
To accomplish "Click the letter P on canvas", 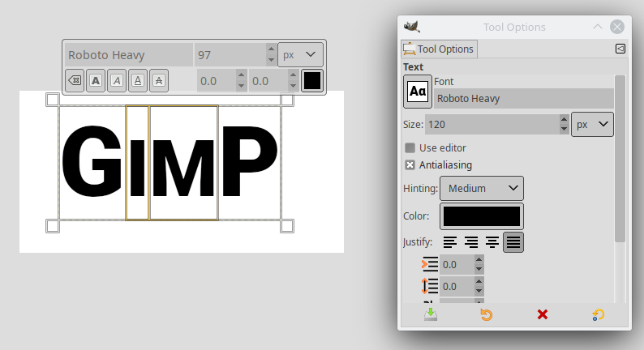I will 250,160.
